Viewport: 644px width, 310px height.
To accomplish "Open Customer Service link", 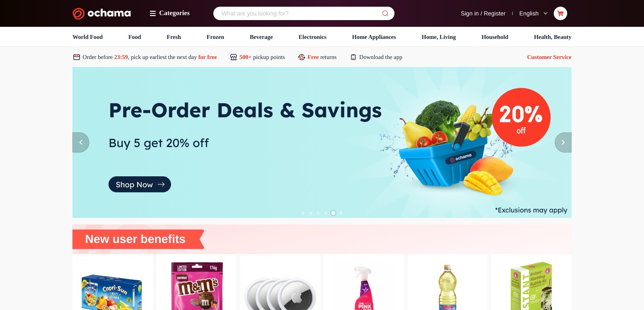I will point(549,57).
